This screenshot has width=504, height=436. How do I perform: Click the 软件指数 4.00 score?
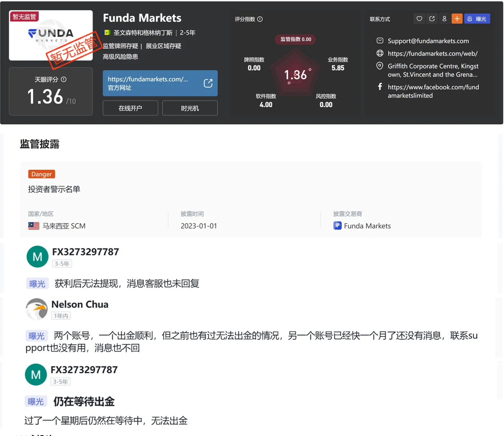point(266,101)
